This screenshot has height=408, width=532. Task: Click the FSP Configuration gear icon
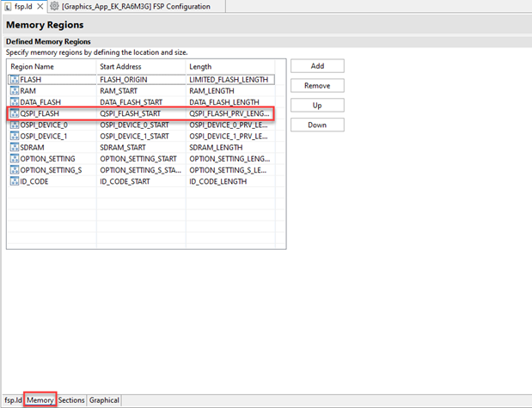[54, 6]
